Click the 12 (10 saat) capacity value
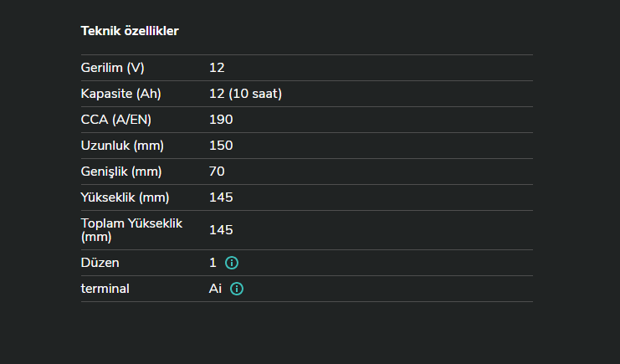Screen dimensions: 620x364 pyautogui.click(x=245, y=94)
